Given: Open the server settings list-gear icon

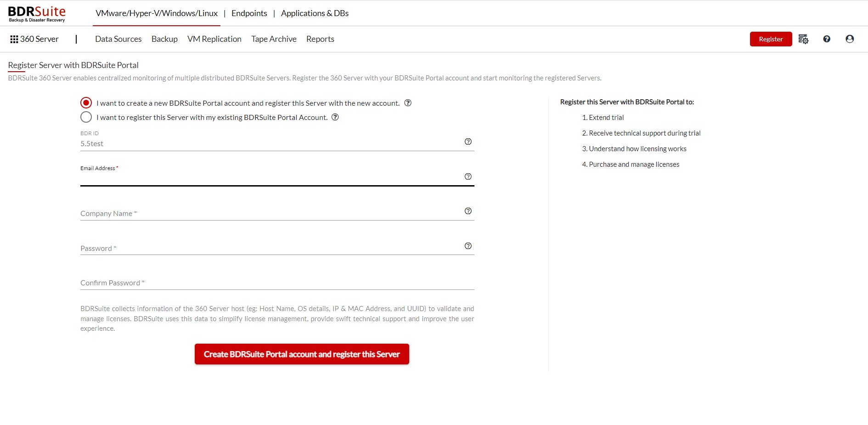Looking at the screenshot, I should [803, 39].
